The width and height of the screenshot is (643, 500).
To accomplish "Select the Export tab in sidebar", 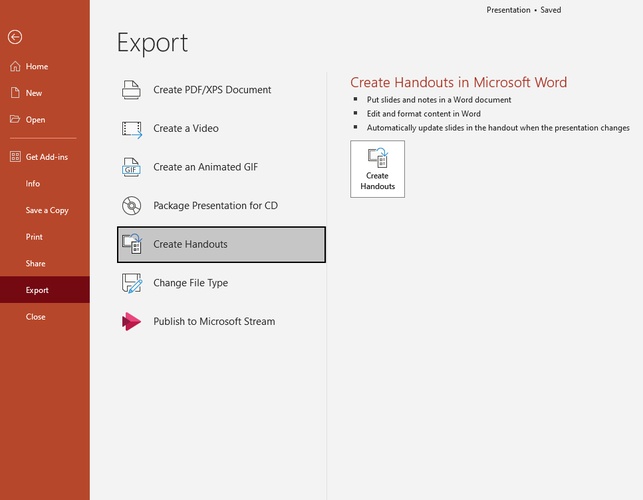I will click(x=45, y=290).
